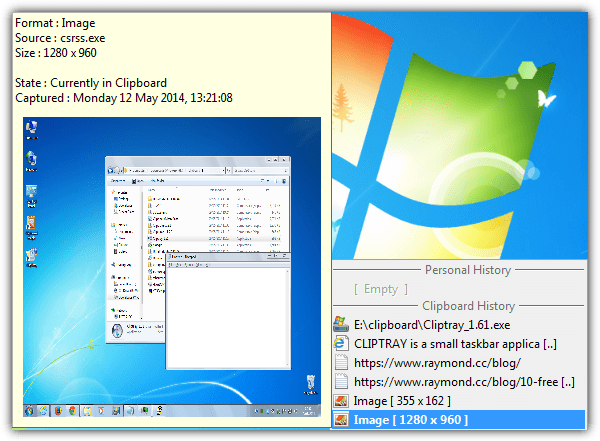The height and width of the screenshot is (441, 600).
Task: Click the Captured : Monday 12 May 2014 line
Action: (x=124, y=98)
